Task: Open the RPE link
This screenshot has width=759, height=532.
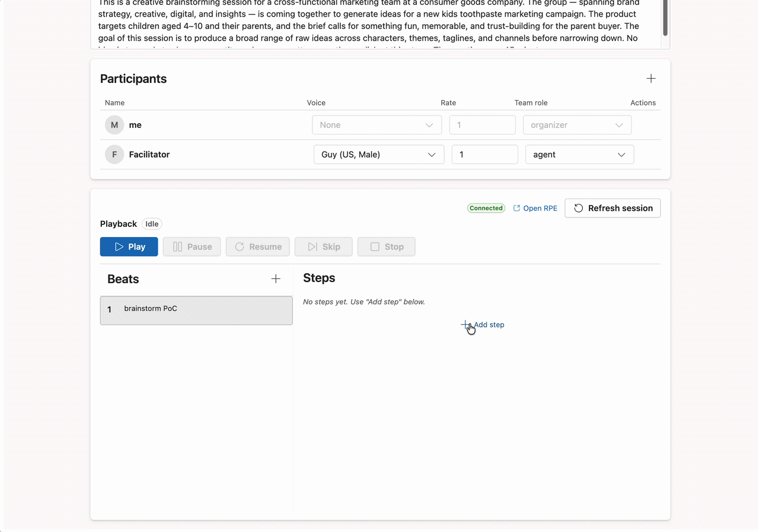Action: pyautogui.click(x=535, y=208)
